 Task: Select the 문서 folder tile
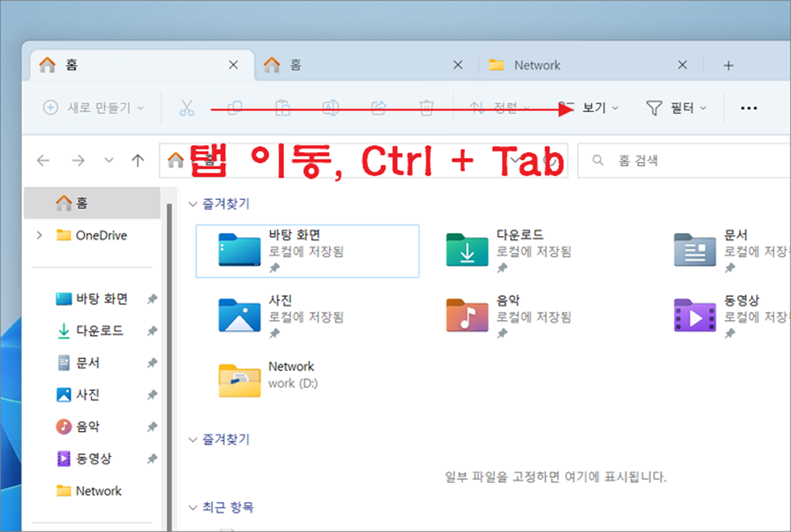(732, 251)
